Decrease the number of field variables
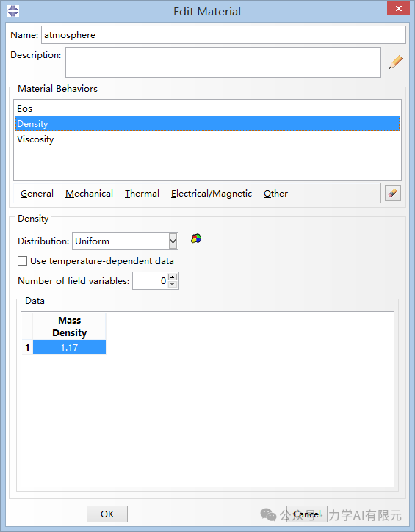The height and width of the screenshot is (532, 415). click(x=173, y=284)
